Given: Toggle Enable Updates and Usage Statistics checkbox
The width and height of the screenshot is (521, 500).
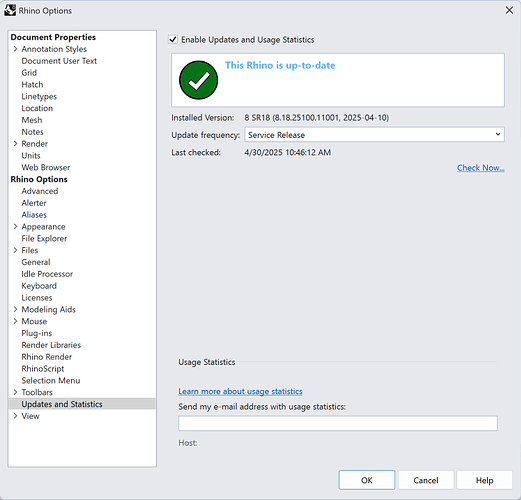Looking at the screenshot, I should pyautogui.click(x=173, y=40).
